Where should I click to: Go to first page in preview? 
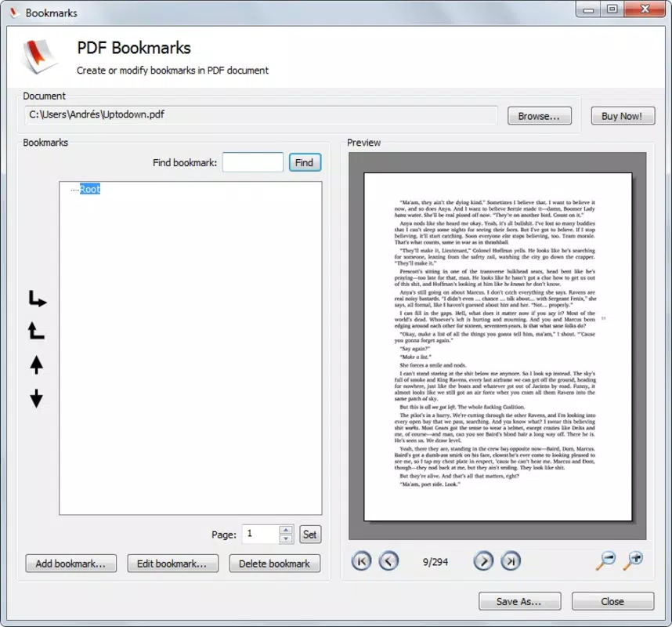[x=361, y=561]
